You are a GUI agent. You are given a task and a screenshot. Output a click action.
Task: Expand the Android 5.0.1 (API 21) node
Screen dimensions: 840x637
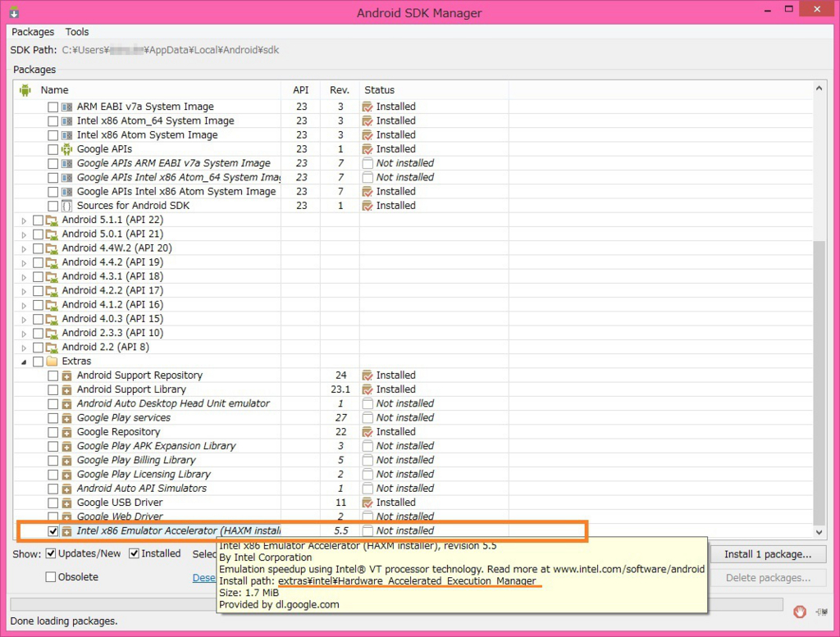(x=24, y=234)
